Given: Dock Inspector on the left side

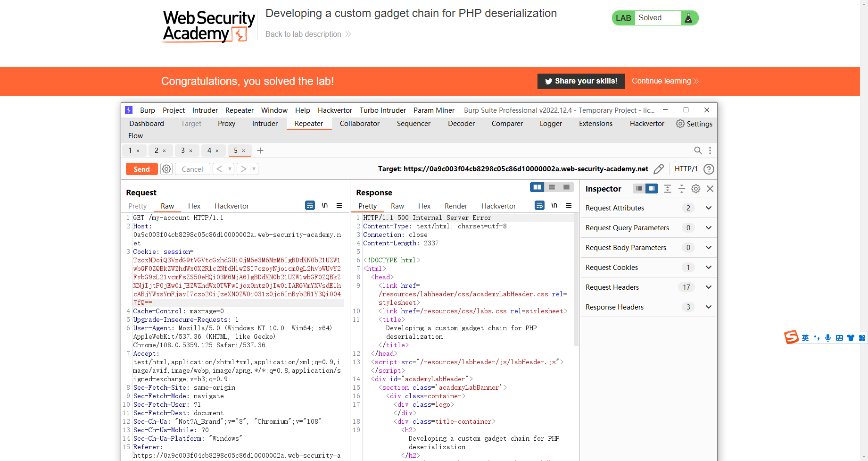Looking at the screenshot, I should [x=639, y=188].
